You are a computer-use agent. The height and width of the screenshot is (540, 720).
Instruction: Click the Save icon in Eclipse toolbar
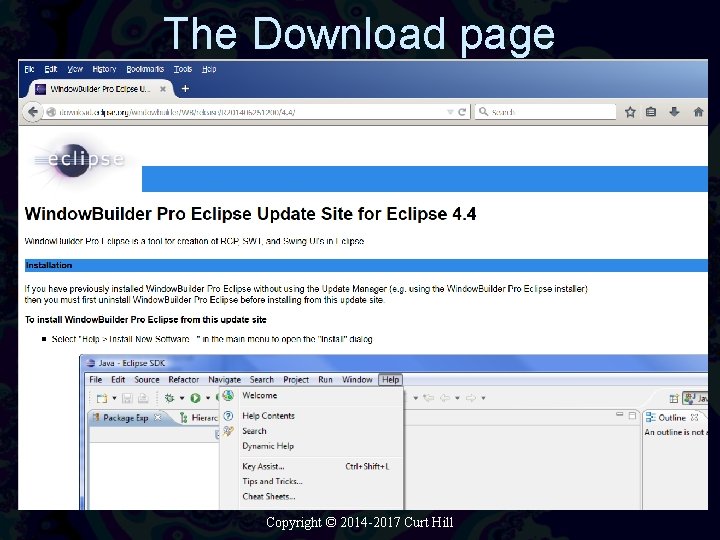point(127,398)
